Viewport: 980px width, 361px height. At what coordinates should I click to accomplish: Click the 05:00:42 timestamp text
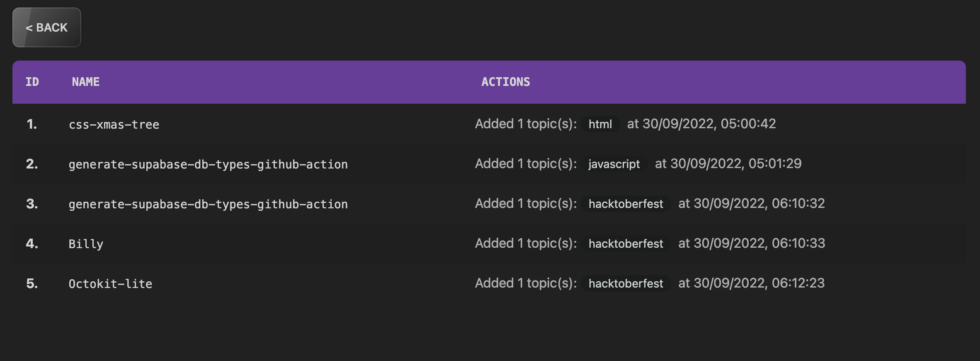(x=748, y=124)
